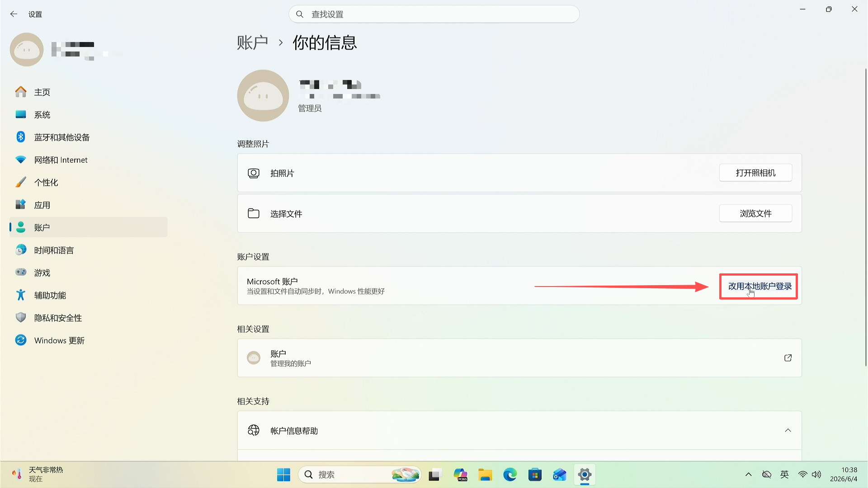Open File Explorer from taskbar
The height and width of the screenshot is (488, 868).
pos(485,474)
